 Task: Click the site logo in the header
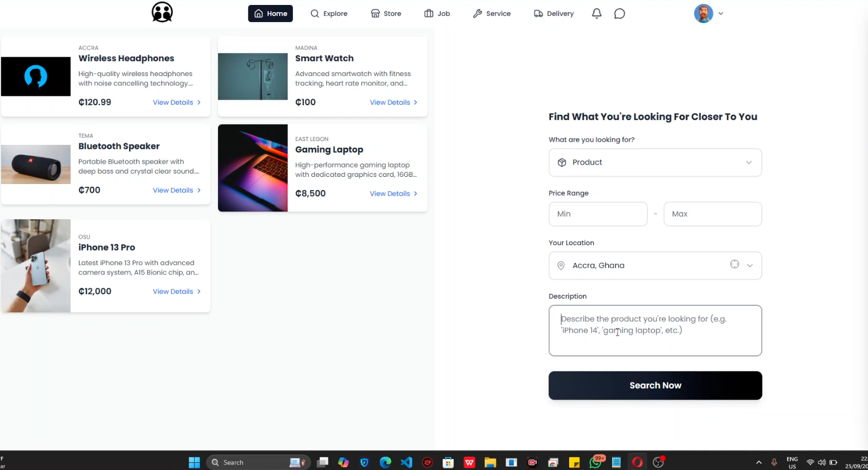(x=162, y=12)
